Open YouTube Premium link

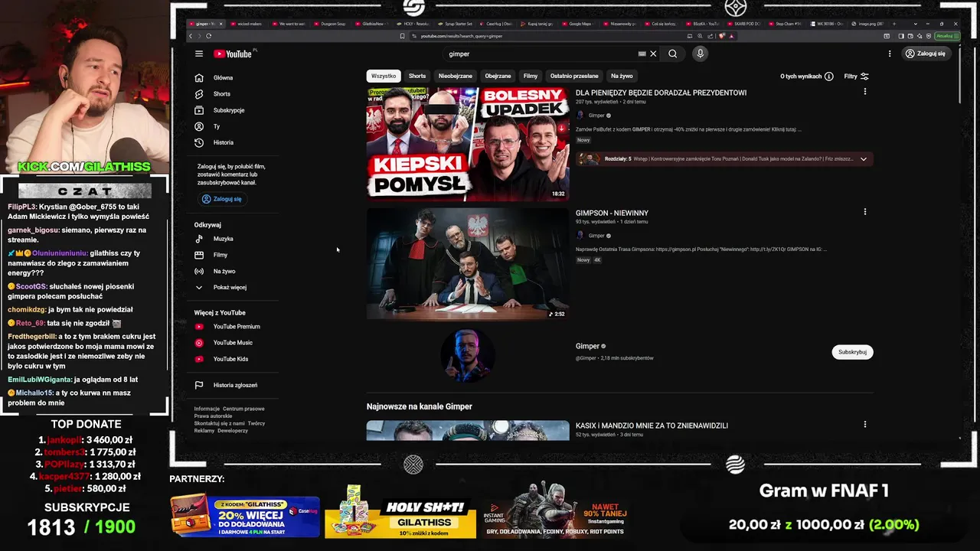click(x=237, y=327)
